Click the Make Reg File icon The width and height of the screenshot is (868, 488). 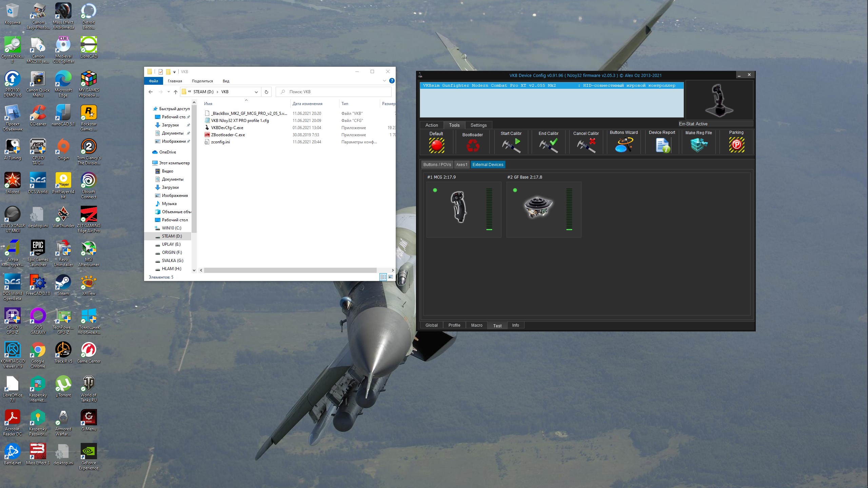699,145
